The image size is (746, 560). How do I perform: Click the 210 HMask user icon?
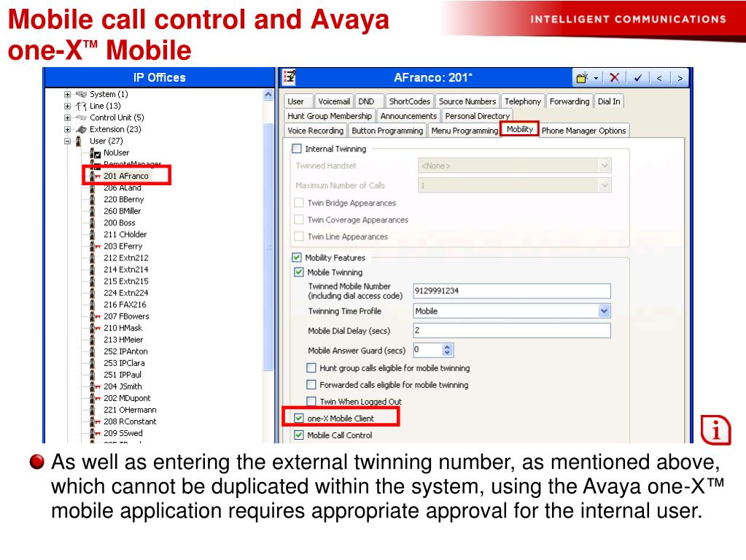(x=95, y=328)
